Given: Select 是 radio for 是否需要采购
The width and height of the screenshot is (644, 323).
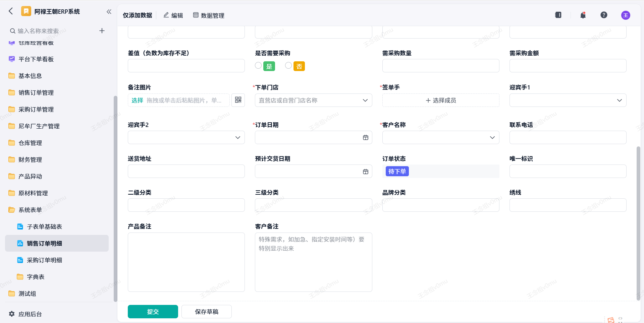Looking at the screenshot, I should pos(258,66).
